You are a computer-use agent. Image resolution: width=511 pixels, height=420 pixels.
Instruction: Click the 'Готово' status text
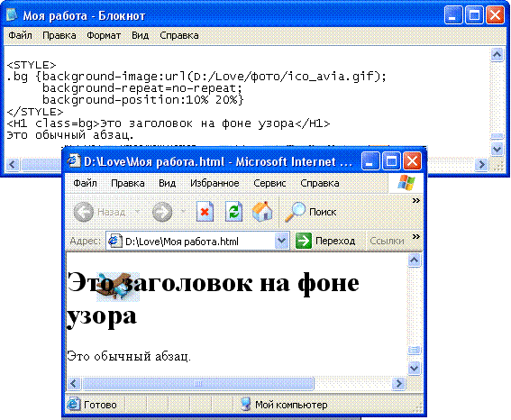click(x=100, y=405)
